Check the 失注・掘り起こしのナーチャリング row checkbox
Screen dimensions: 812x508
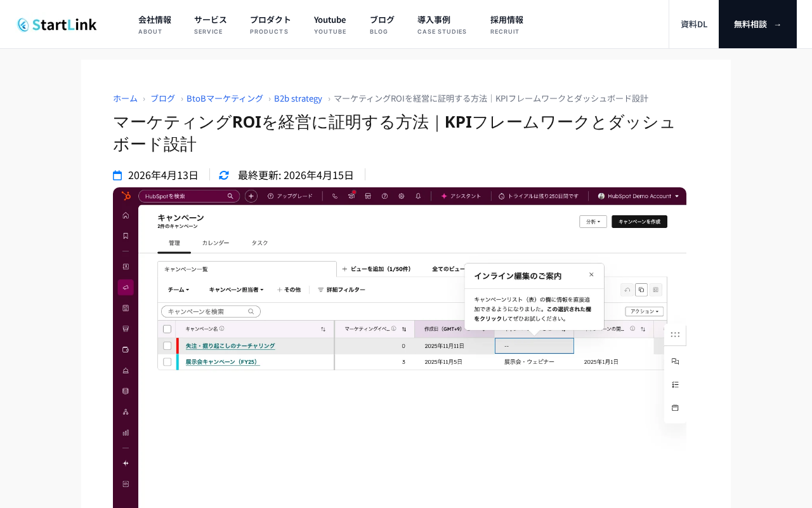[167, 346]
